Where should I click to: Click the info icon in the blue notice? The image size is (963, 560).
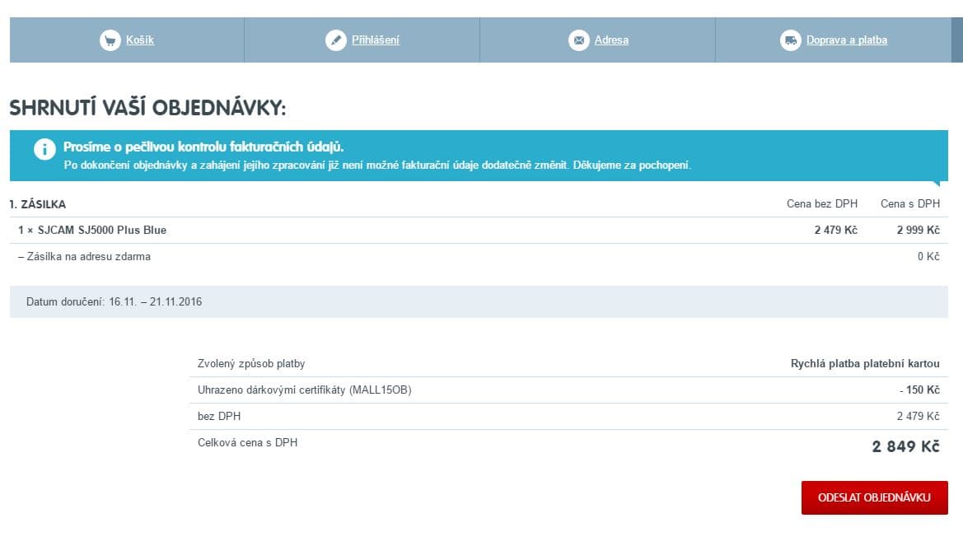tap(44, 149)
